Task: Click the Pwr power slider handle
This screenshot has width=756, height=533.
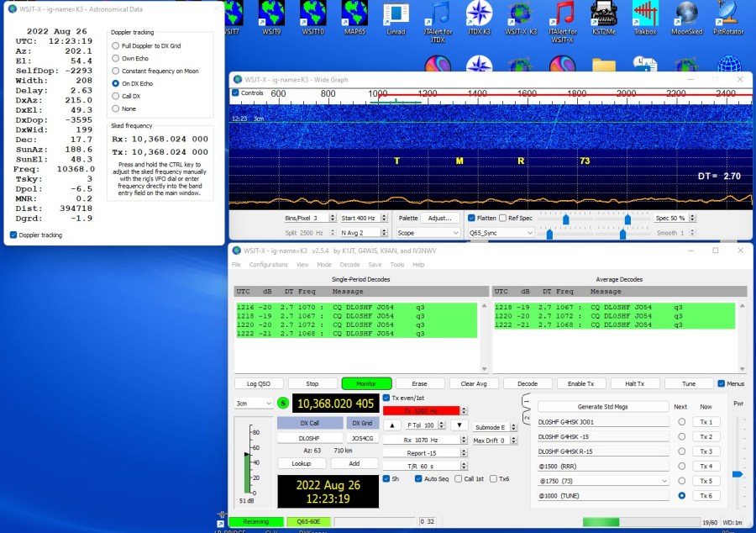Action: [x=737, y=474]
